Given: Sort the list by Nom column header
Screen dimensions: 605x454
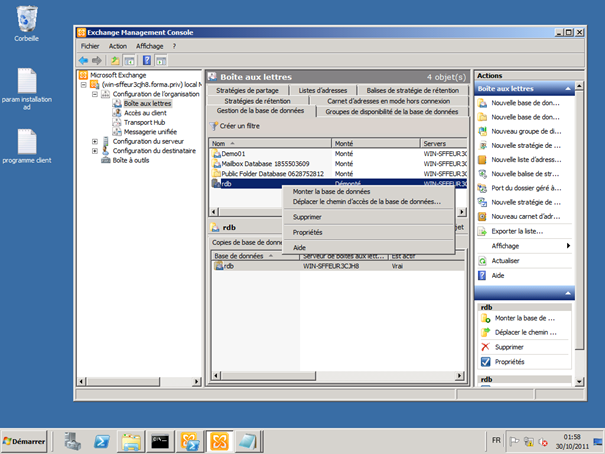Looking at the screenshot, I should click(x=270, y=143).
